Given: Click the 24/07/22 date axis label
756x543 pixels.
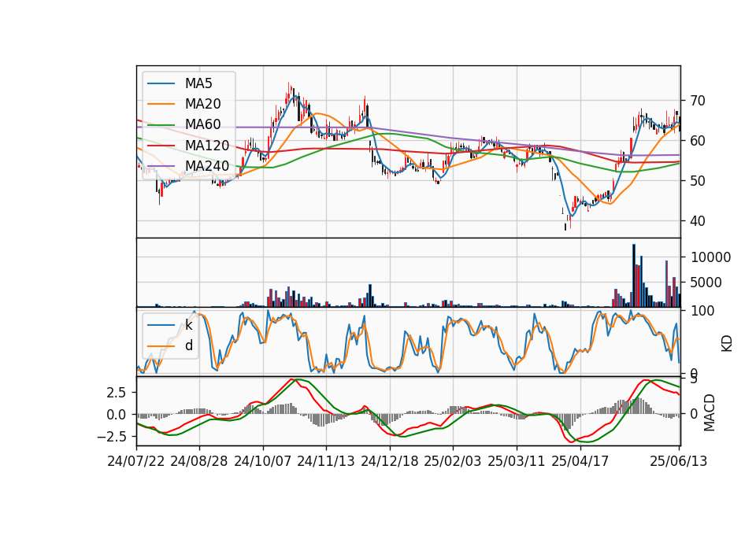Looking at the screenshot, I should click(x=136, y=461).
